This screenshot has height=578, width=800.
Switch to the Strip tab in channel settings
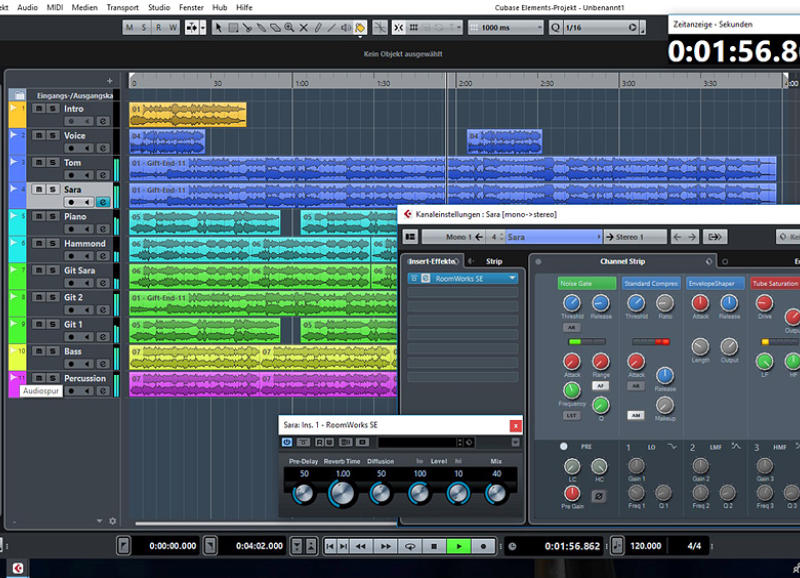[494, 261]
